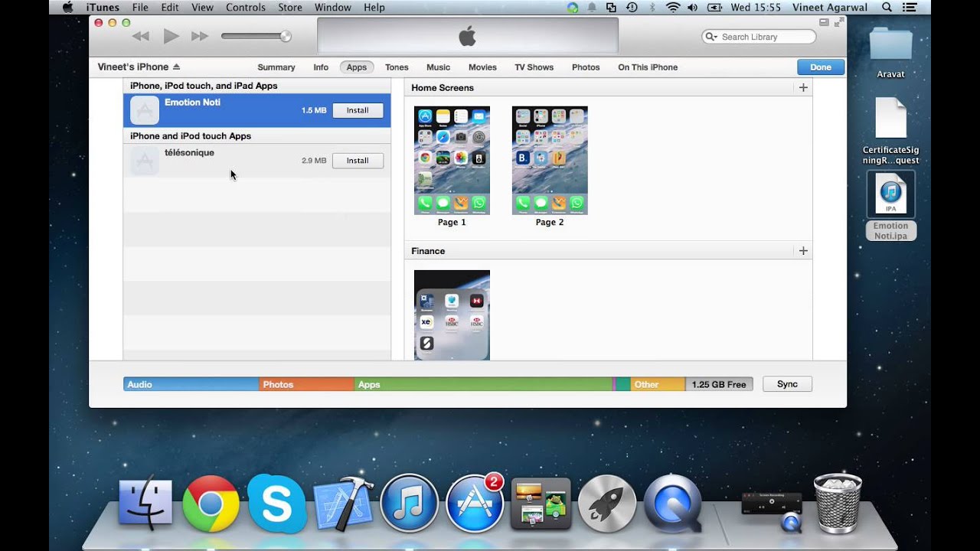Click the play button in iTunes

(x=171, y=36)
